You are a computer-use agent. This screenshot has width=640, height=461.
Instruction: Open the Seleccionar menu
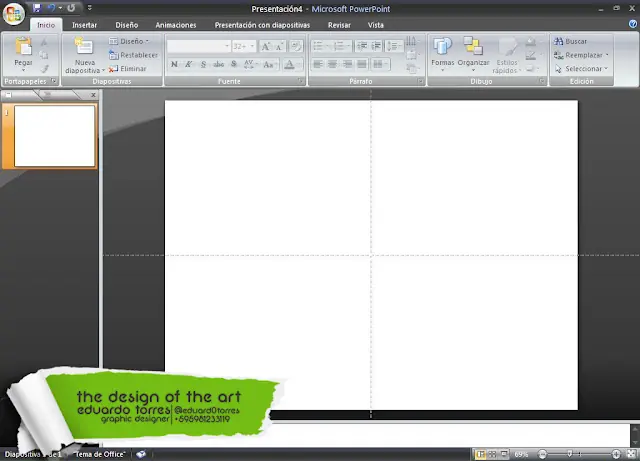(580, 69)
